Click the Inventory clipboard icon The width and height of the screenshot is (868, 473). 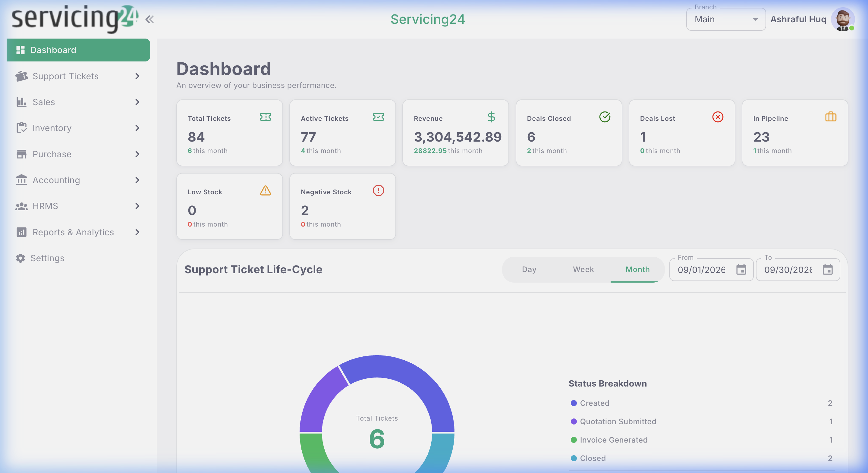pyautogui.click(x=22, y=128)
